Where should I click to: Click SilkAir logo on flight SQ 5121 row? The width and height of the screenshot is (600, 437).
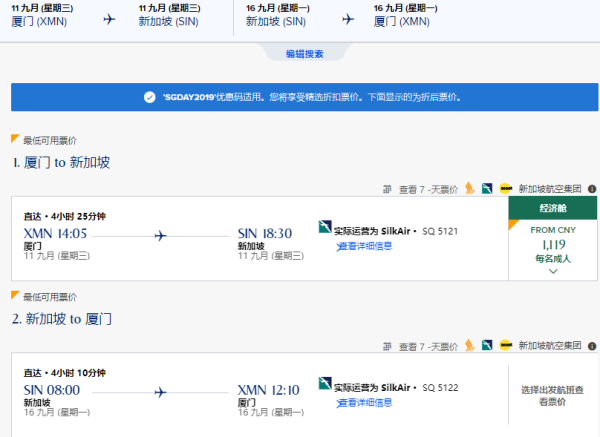[x=325, y=227]
